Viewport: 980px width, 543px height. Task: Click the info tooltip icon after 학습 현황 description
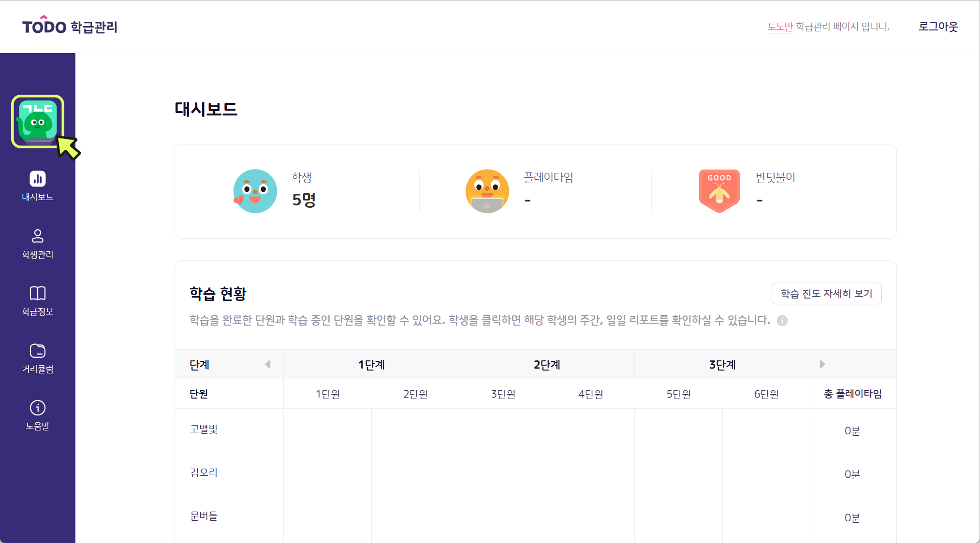(782, 320)
